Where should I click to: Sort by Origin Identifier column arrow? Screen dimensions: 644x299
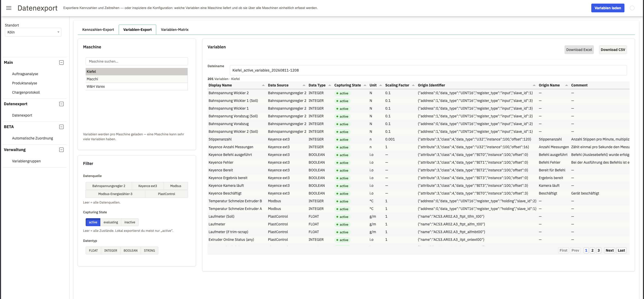point(534,85)
